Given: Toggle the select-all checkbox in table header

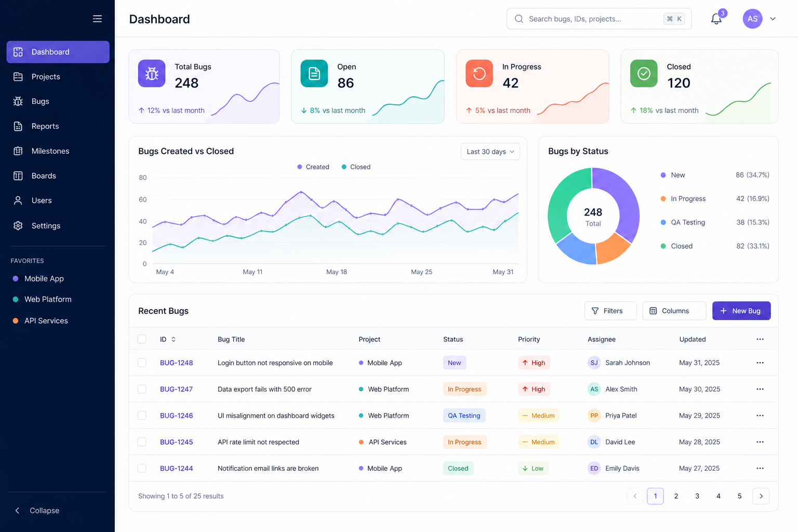Looking at the screenshot, I should 142,339.
